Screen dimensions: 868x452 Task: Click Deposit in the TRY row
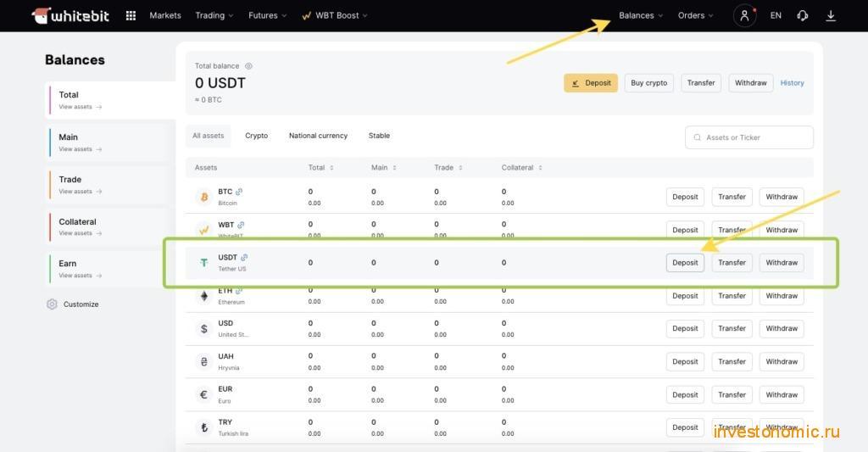click(685, 427)
